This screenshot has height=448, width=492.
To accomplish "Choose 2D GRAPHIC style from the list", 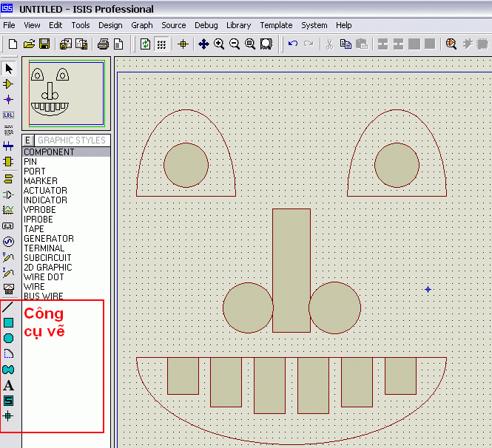I will [x=47, y=268].
